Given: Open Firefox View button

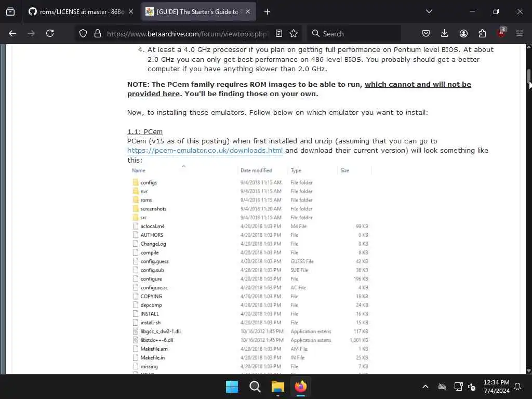Looking at the screenshot, I should [x=10, y=12].
